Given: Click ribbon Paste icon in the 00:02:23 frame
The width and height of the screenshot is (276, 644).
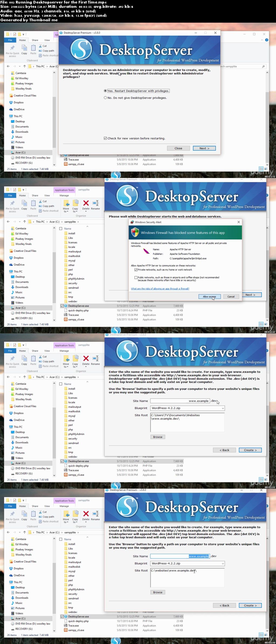Looking at the screenshot, I should (33, 203).
